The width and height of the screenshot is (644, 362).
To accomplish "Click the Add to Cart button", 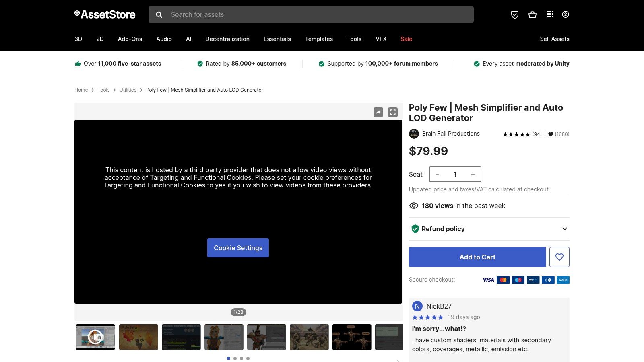I will 477,257.
